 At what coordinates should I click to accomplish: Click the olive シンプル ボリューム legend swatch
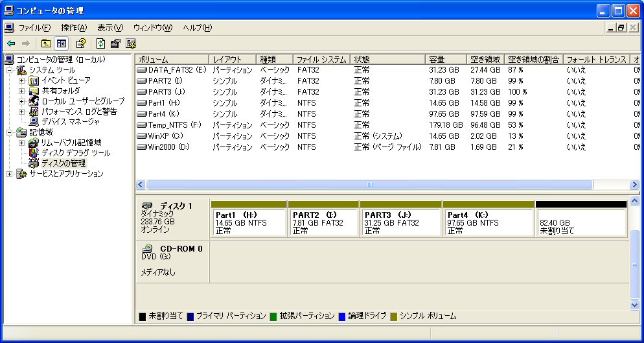point(393,316)
